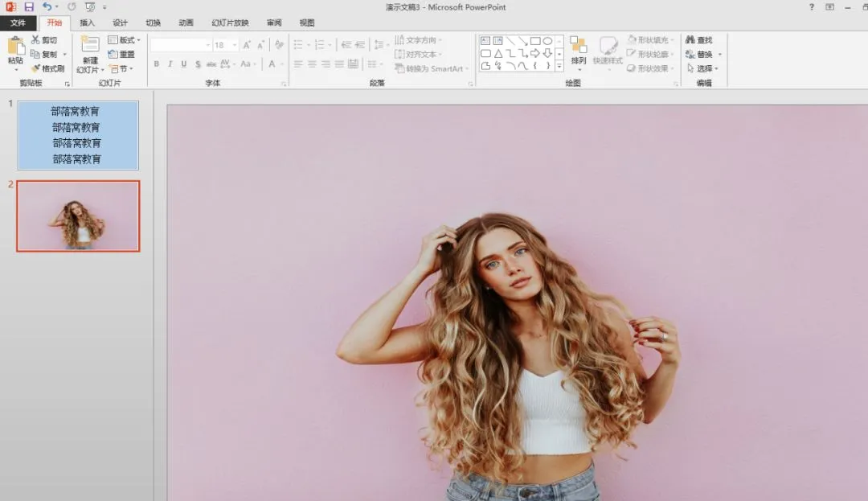
Task: Open the 版式 (Layout) dropdown
Action: coord(124,40)
